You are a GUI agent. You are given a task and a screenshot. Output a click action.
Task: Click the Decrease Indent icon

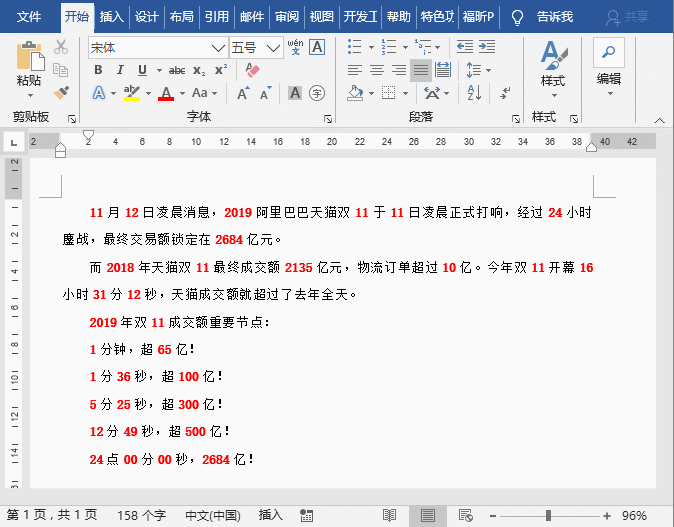(x=465, y=46)
